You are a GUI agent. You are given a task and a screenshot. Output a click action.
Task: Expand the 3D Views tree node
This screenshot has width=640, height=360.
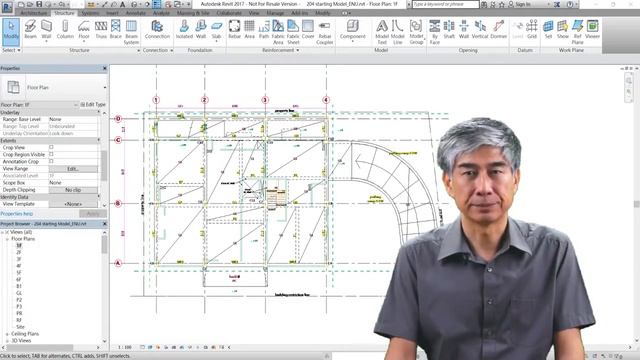click(7, 340)
